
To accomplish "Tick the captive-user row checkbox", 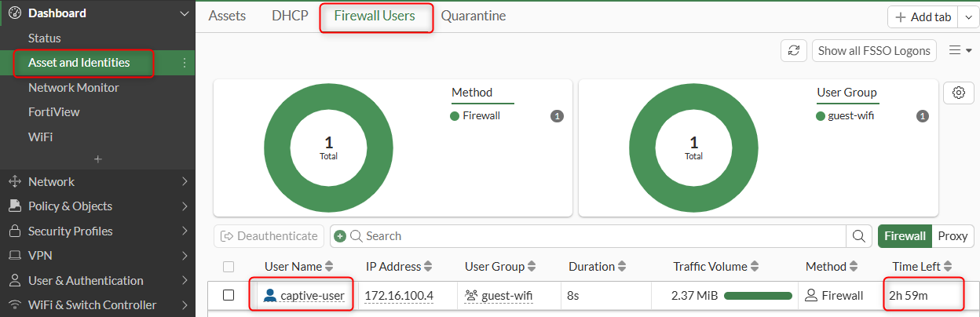I will tap(229, 296).
